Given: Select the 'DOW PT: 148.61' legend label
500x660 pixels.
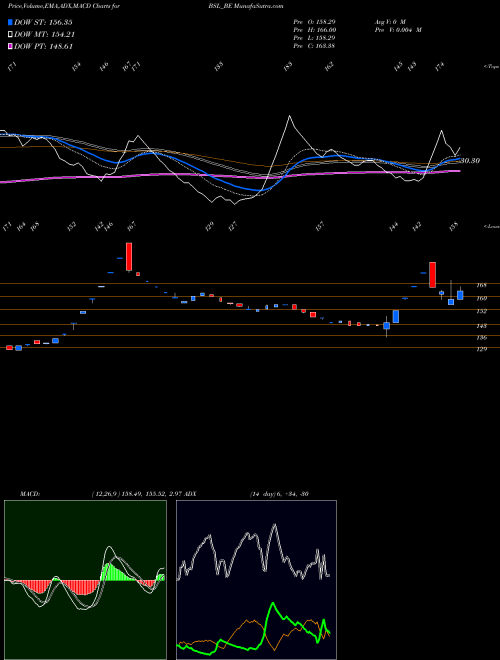Looking at the screenshot, I should [x=43, y=46].
